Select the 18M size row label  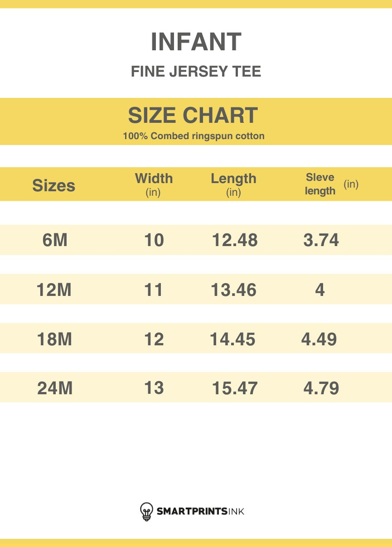click(54, 339)
